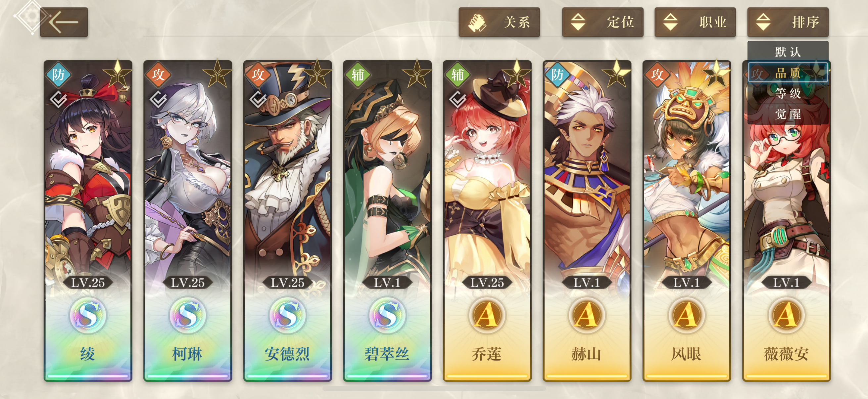Screen dimensions: 868x399
Task: Select 默认 in the sort menu
Action: click(788, 52)
